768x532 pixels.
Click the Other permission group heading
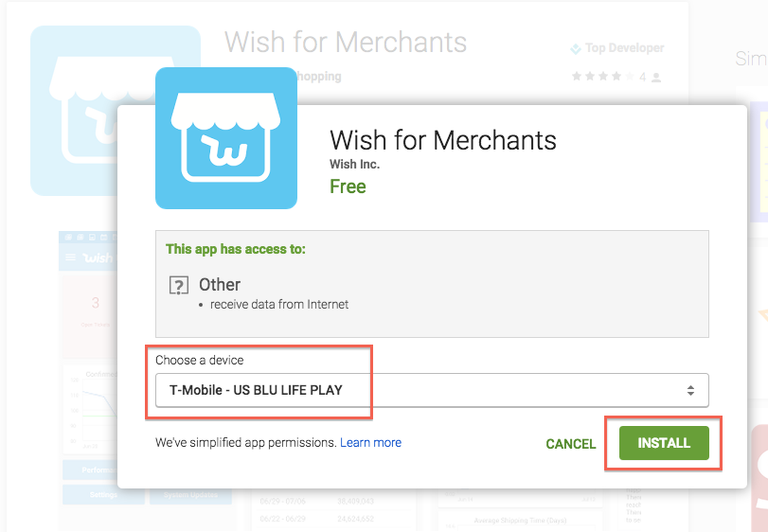(220, 285)
